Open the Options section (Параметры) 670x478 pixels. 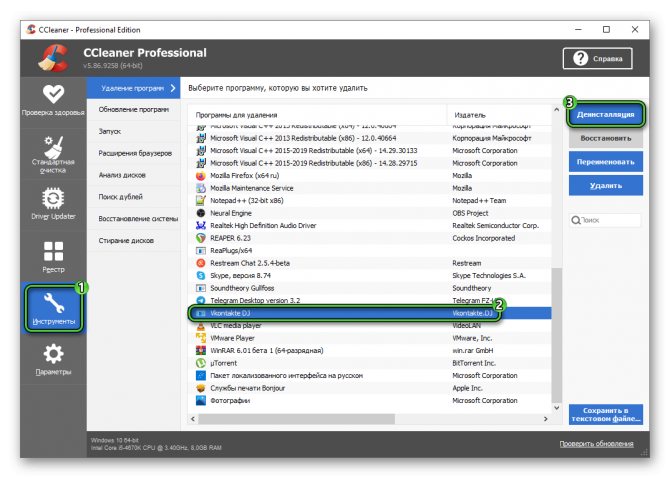pos(53,360)
